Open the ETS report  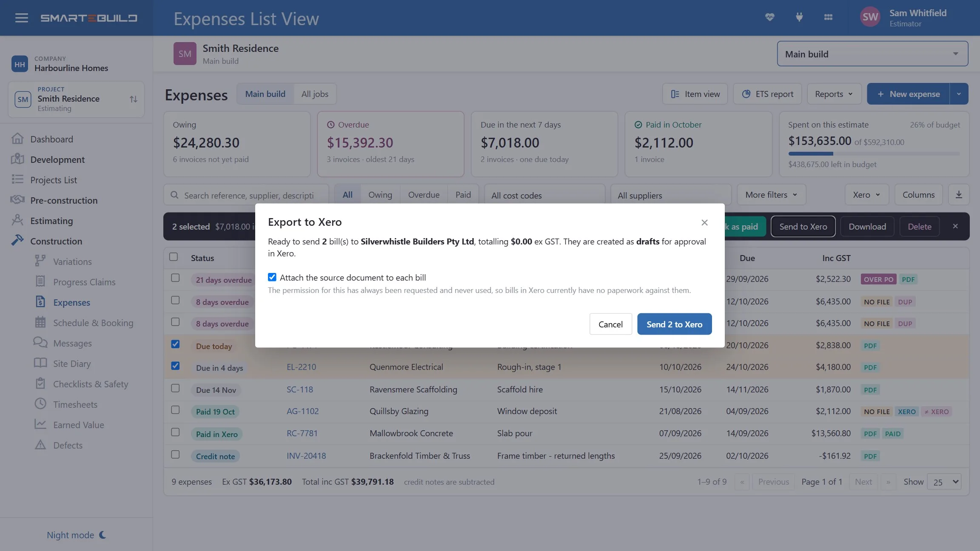767,94
